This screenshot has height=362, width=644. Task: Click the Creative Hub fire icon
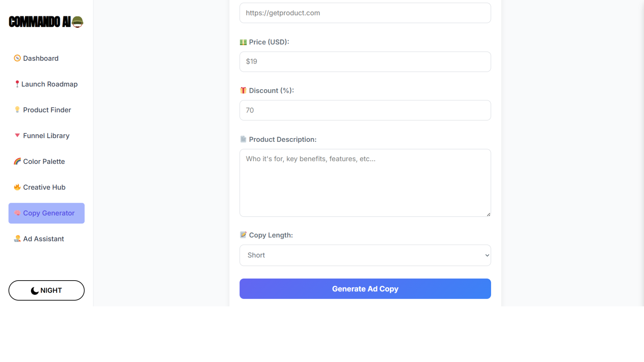coord(17,187)
